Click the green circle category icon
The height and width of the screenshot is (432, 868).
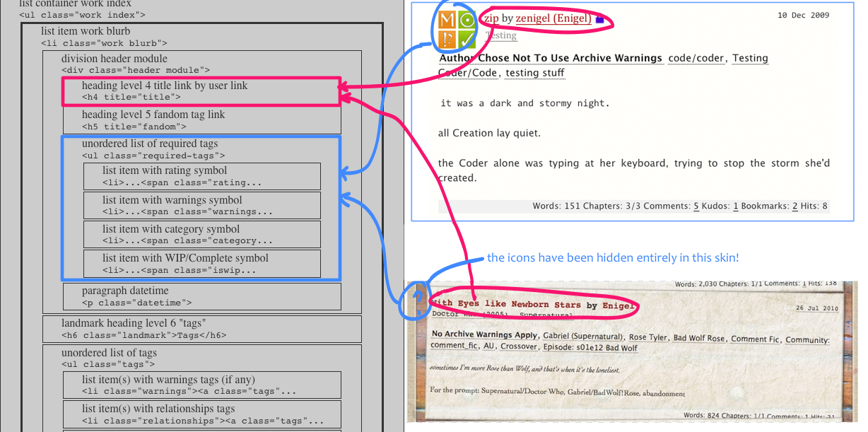click(467, 20)
